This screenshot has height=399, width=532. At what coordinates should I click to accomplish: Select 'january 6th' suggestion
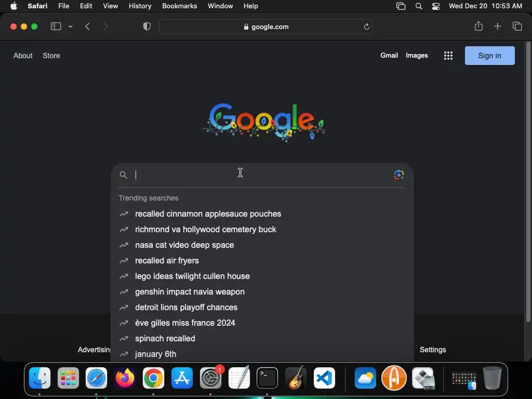262,354
